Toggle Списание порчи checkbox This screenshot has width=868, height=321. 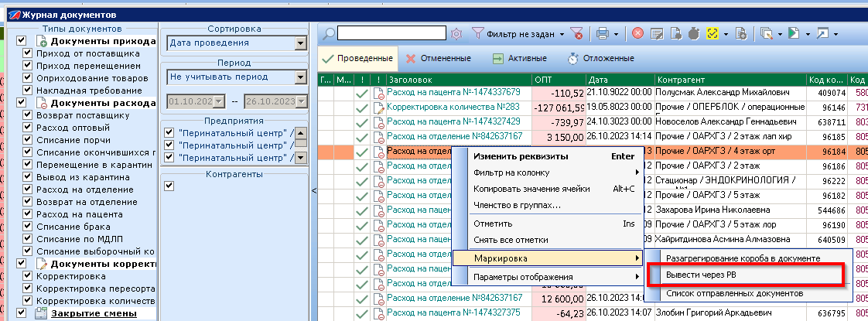click(x=27, y=139)
